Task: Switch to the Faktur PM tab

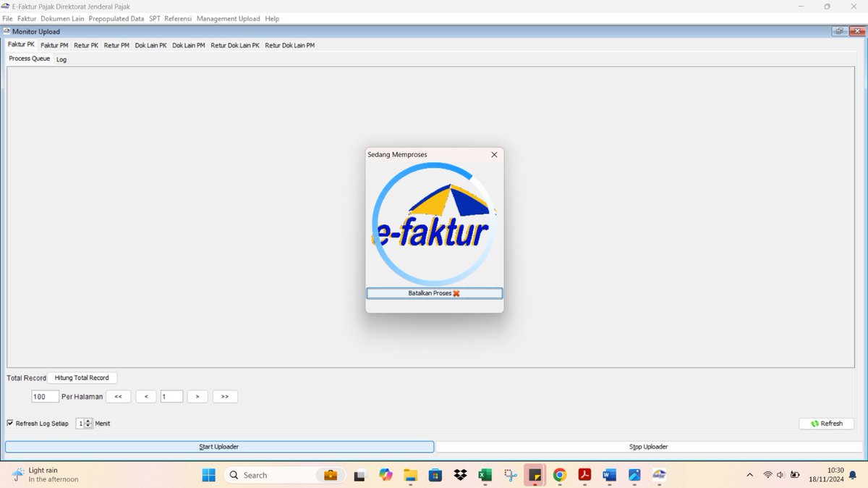Action: click(x=54, y=45)
